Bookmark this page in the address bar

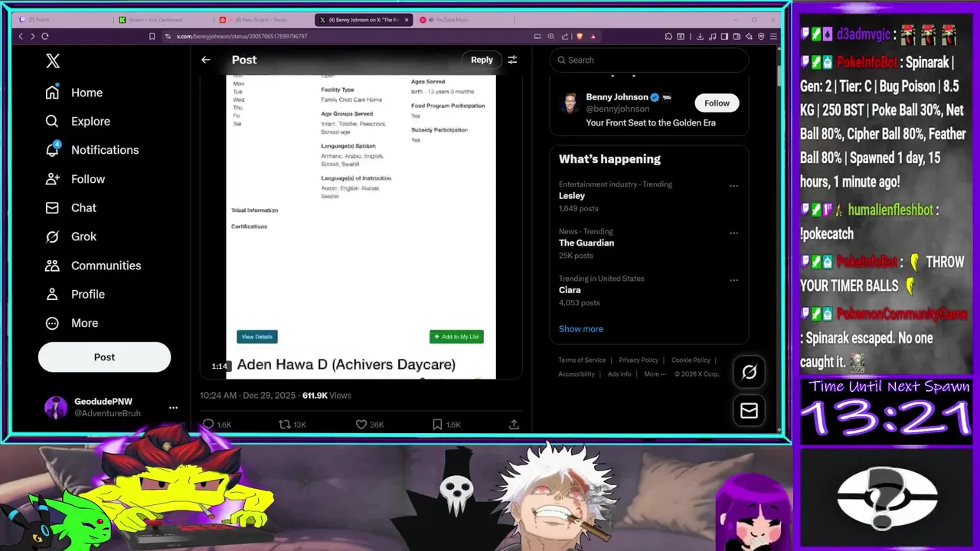[152, 36]
